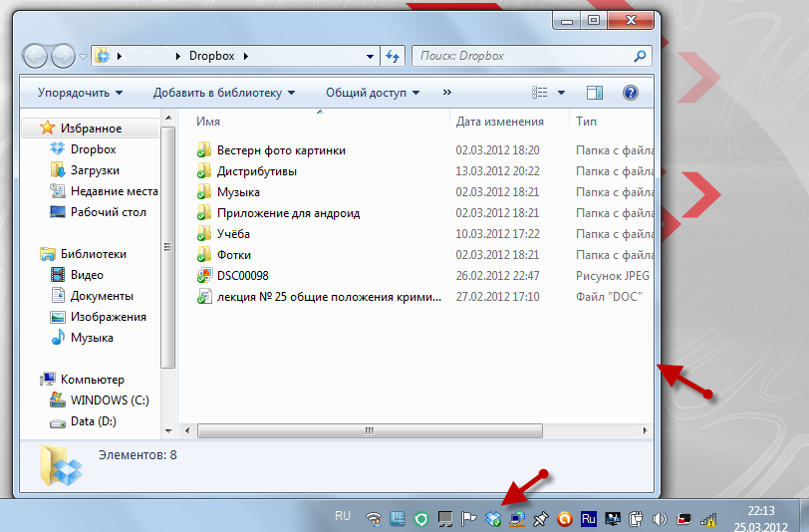Open the Action Center flag tray icon
The width and height of the screenshot is (809, 532).
point(468,518)
